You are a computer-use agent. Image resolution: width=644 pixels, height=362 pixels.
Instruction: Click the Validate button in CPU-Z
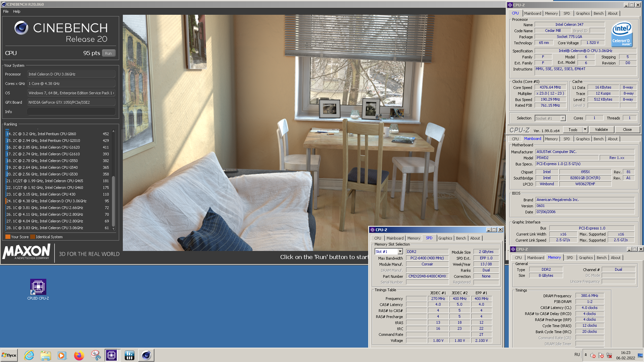tap(601, 130)
